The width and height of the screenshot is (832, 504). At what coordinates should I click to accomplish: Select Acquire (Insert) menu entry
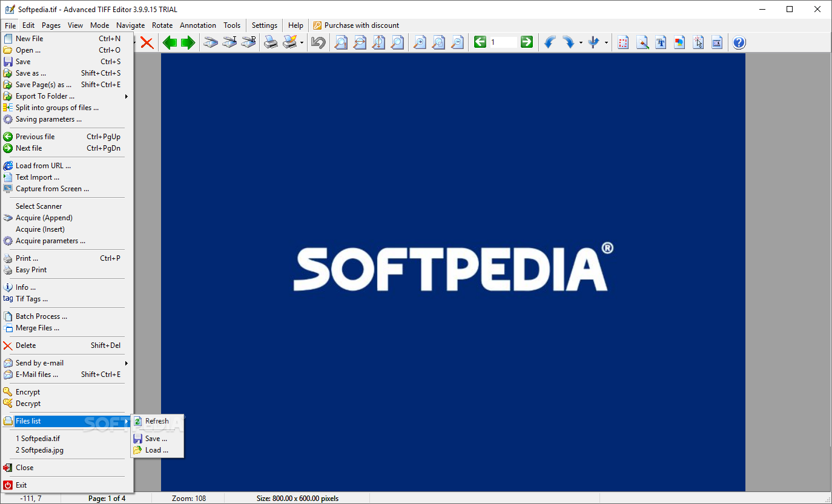pos(67,229)
